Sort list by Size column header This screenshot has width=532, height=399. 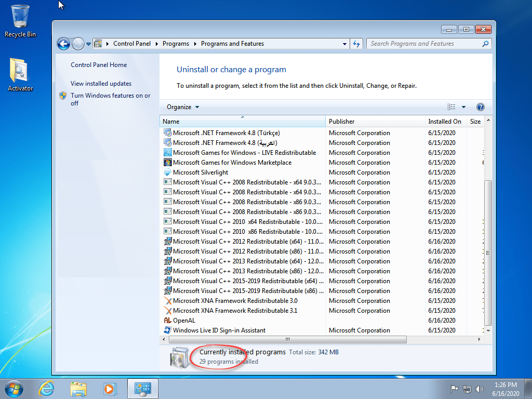(475, 122)
